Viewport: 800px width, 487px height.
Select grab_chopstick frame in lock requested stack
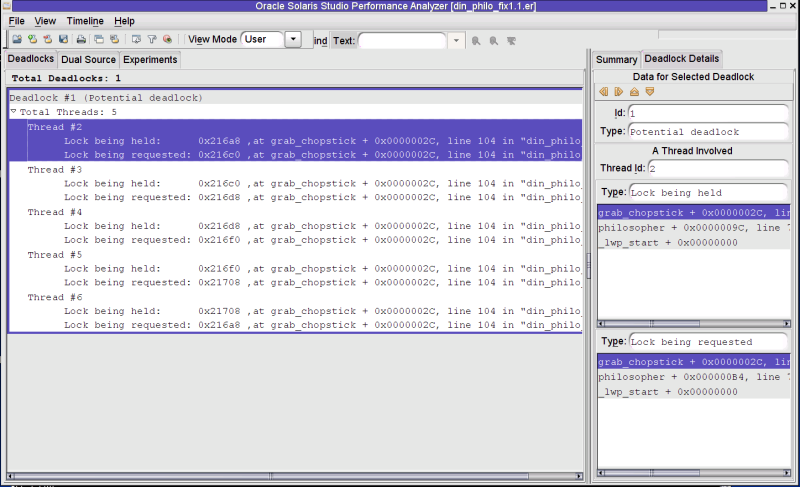coord(694,362)
